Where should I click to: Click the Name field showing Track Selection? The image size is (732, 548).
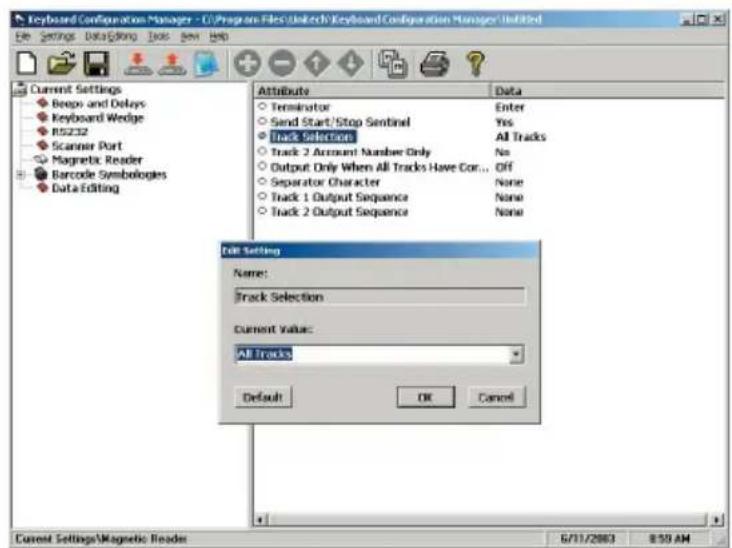[379, 297]
